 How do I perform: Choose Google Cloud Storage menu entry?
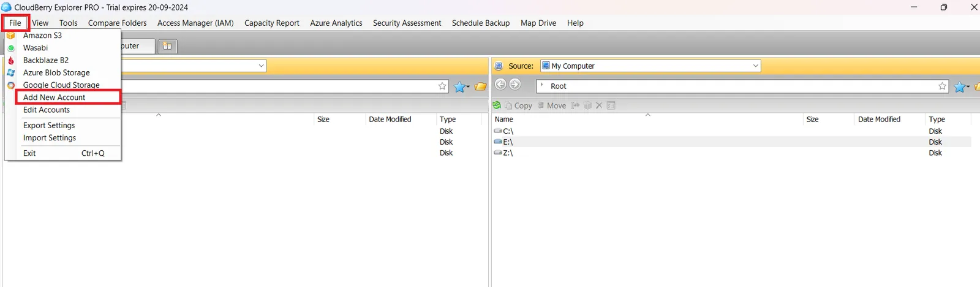coord(62,85)
